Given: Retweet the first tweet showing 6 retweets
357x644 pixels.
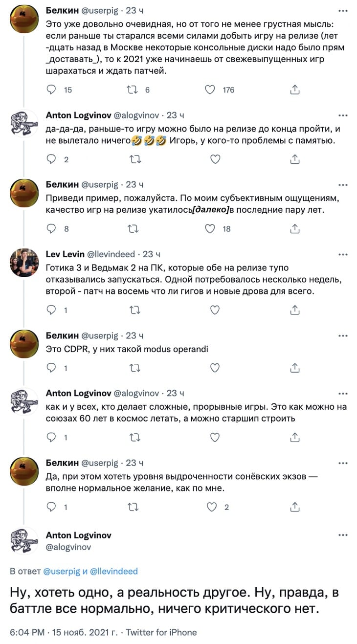Looking at the screenshot, I should pos(132,90).
